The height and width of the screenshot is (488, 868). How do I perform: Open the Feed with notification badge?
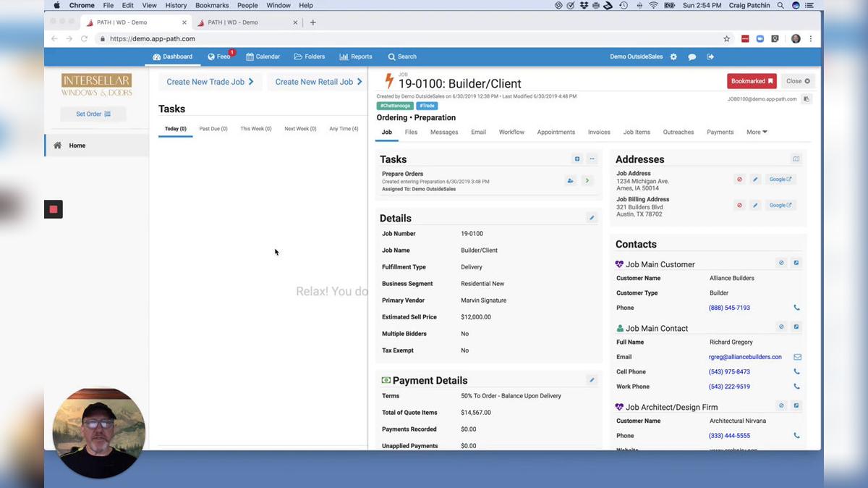(221, 56)
